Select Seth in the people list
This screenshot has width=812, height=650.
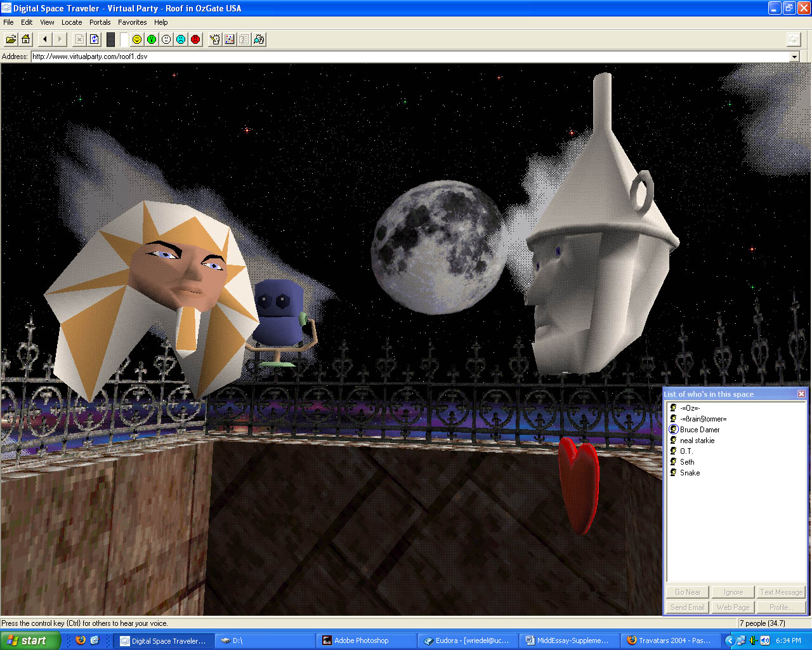coord(687,462)
